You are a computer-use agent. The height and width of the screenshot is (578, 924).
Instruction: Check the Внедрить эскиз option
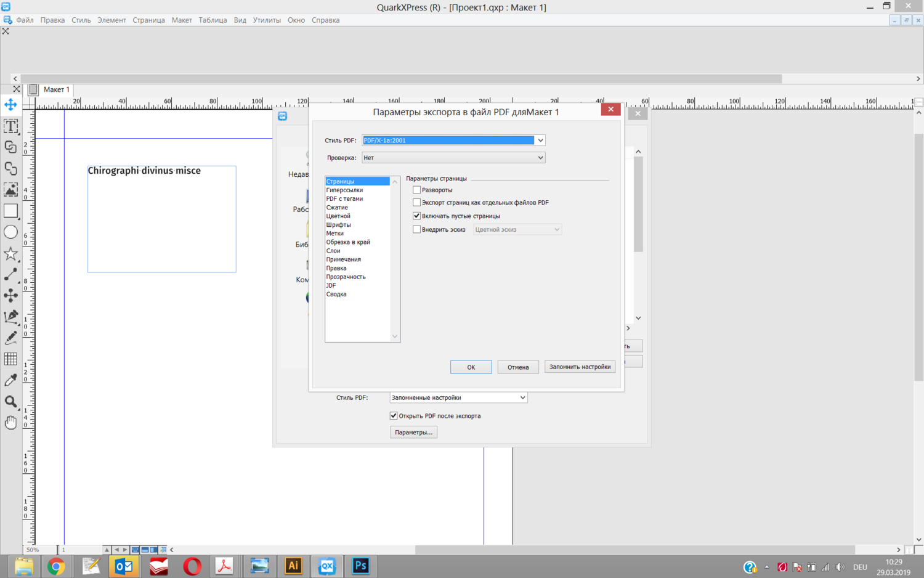pyautogui.click(x=417, y=229)
